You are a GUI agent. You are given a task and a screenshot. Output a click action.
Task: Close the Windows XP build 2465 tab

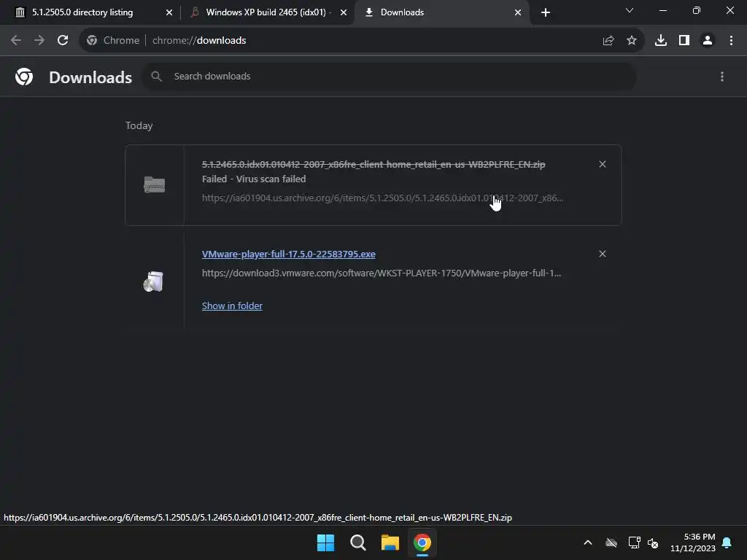tap(344, 12)
